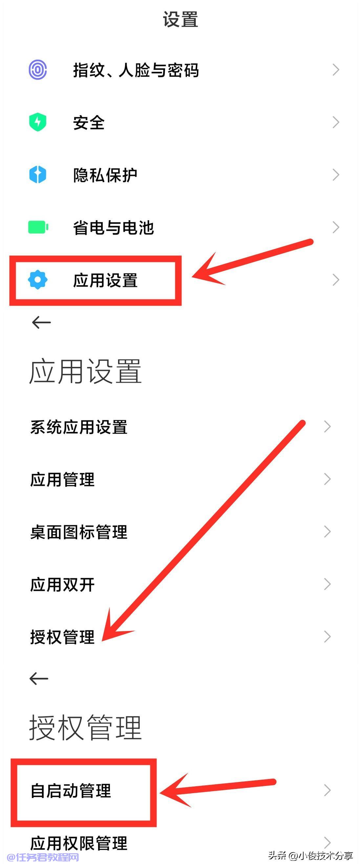Open 自启动管理 entry
This screenshot has height=868, width=361.
[180, 790]
